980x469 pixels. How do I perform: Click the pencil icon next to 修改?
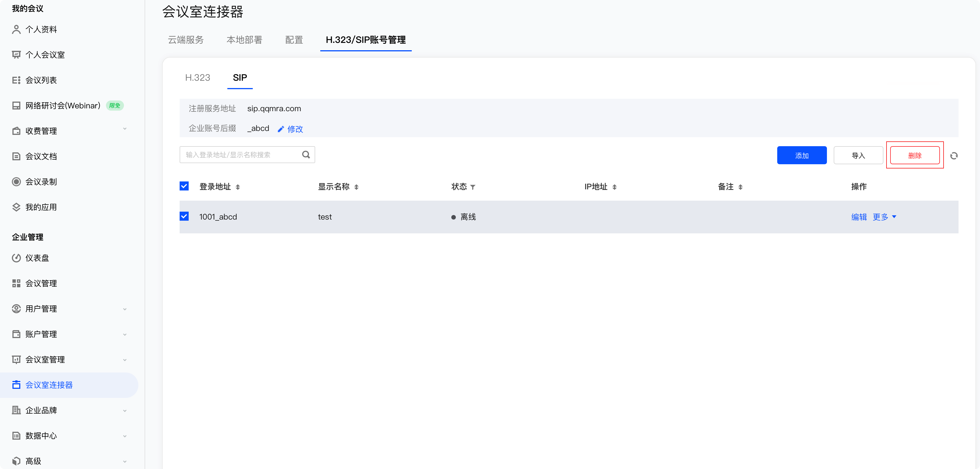(x=281, y=129)
